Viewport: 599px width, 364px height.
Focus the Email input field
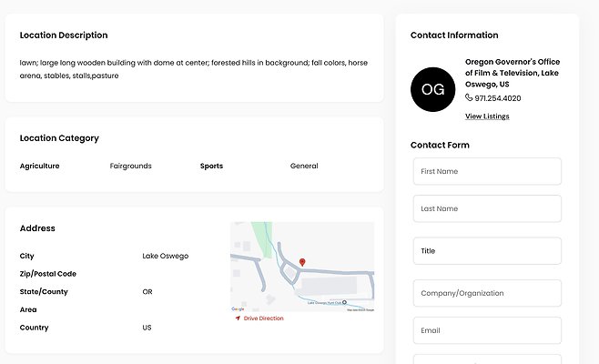(487, 330)
